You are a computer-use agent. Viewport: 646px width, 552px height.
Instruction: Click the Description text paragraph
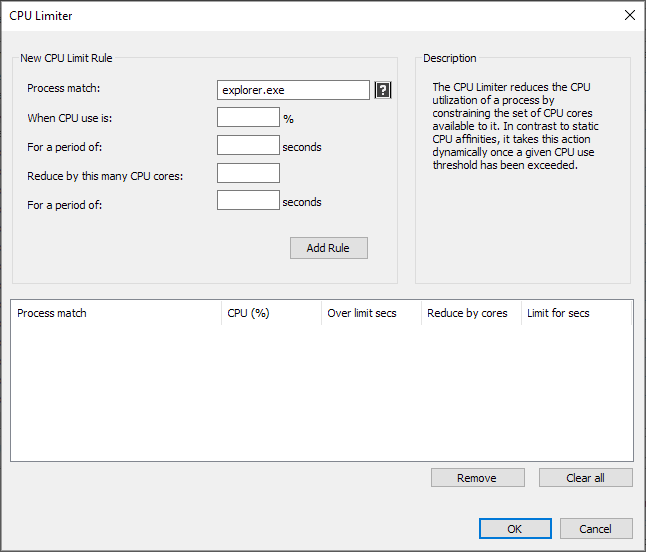[515, 126]
